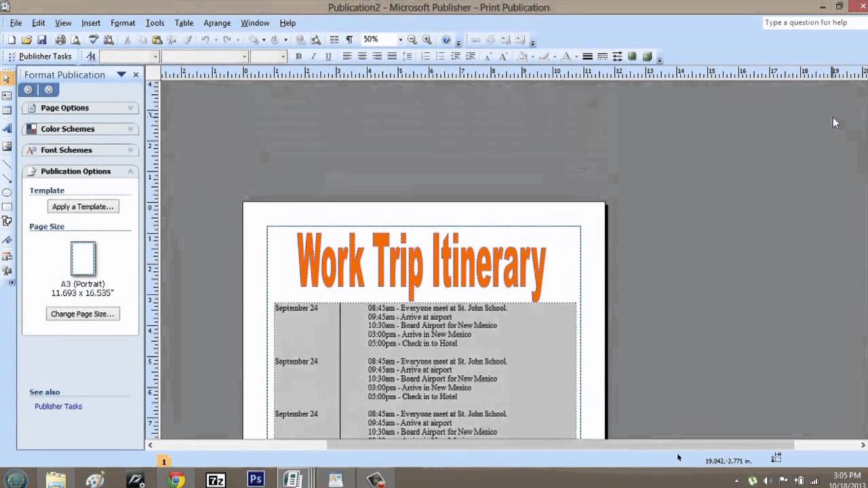Screen dimensions: 868x488
Task: Open Format Publication task pane dropdown arrow
Action: click(x=121, y=75)
